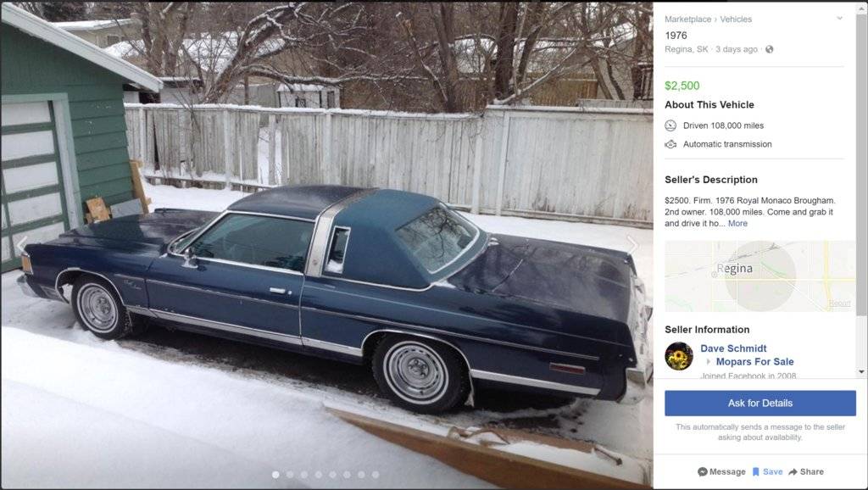Go to Vehicles category breadcrumb
Screen dimensions: 868x490
coord(736,19)
